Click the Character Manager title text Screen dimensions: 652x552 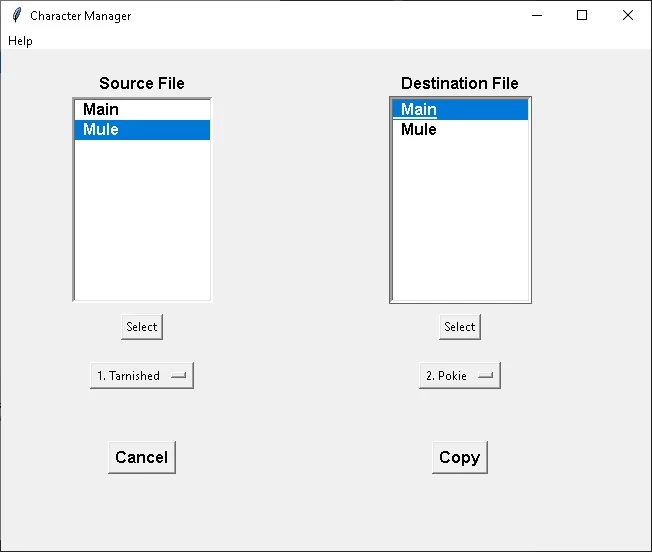pyautogui.click(x=80, y=16)
